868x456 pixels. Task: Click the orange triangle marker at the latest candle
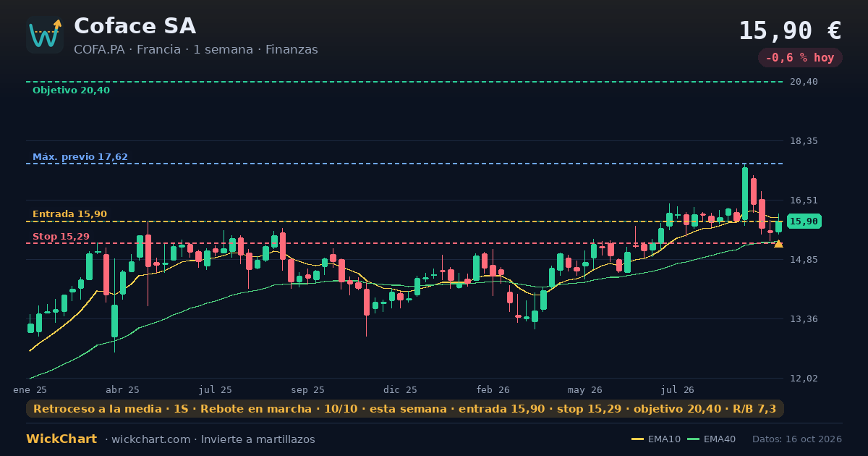coord(778,244)
